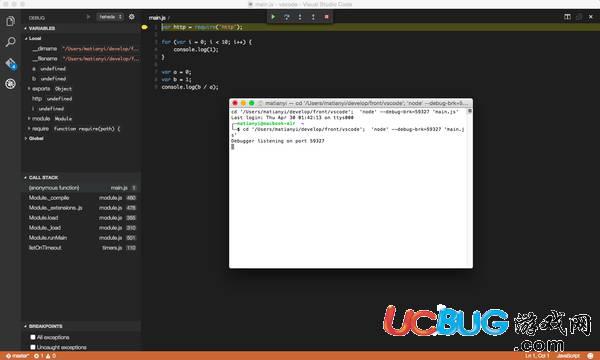Screen dimensions: 600x360
Task: Start debugging with the green play arrow beside DEBUG
Action: (88, 17)
